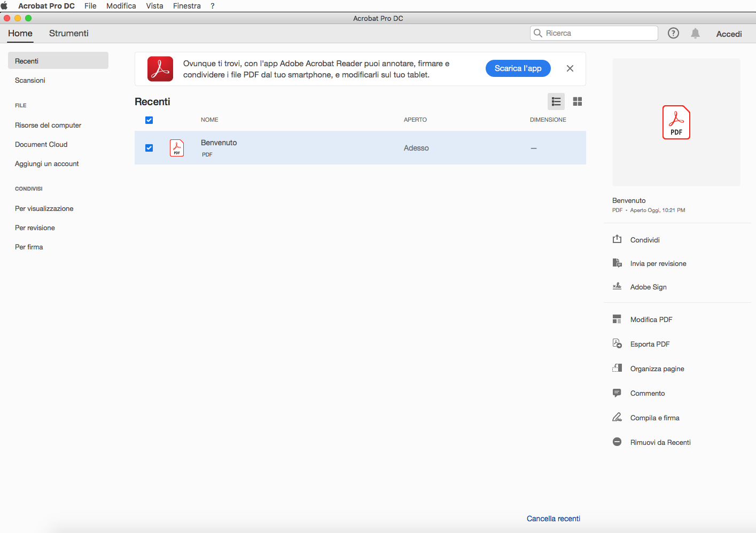Select Scansioni in the sidebar
The height and width of the screenshot is (533, 756).
click(30, 80)
